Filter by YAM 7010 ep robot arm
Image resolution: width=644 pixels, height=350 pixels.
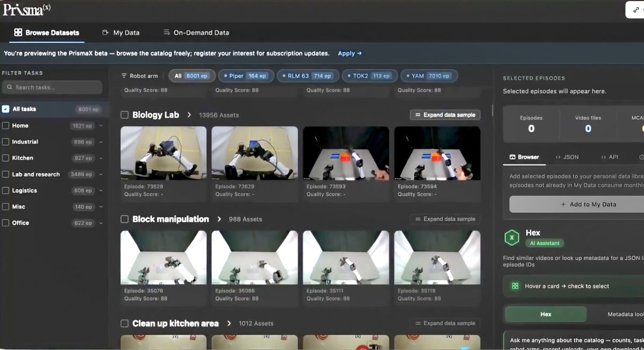point(429,76)
